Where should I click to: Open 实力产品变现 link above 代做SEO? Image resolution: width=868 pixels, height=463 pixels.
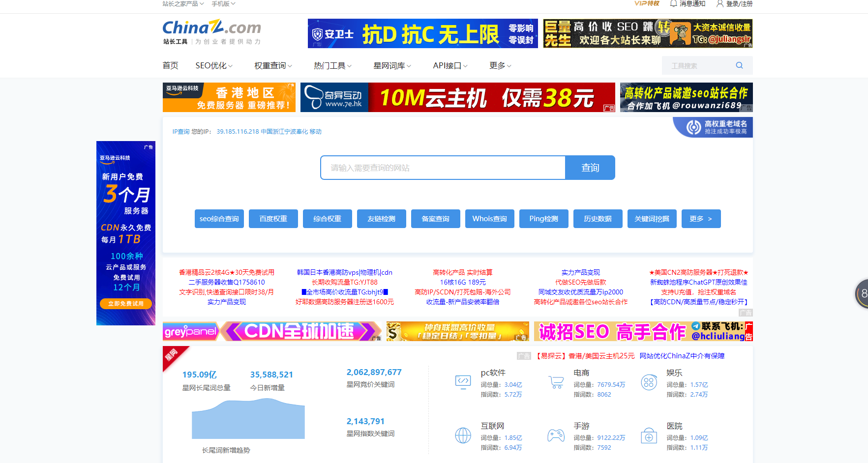pyautogui.click(x=581, y=272)
